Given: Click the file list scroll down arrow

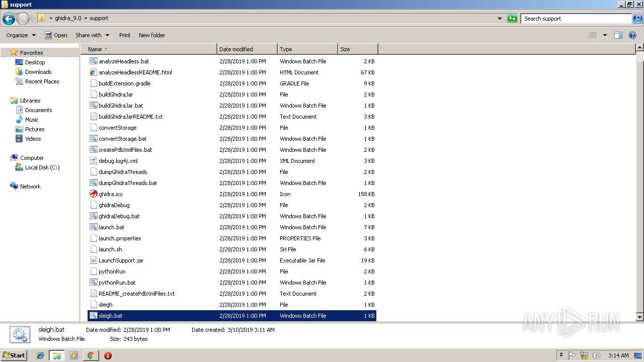Looking at the screenshot, I should 639,317.
